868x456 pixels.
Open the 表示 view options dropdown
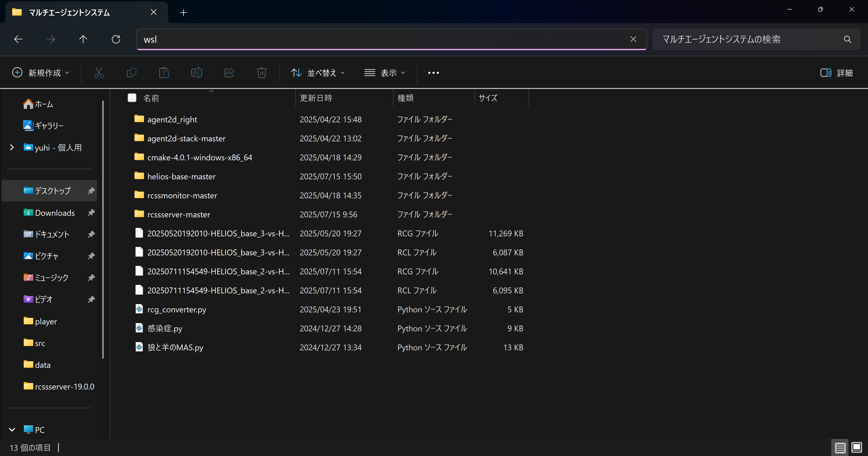pos(385,73)
